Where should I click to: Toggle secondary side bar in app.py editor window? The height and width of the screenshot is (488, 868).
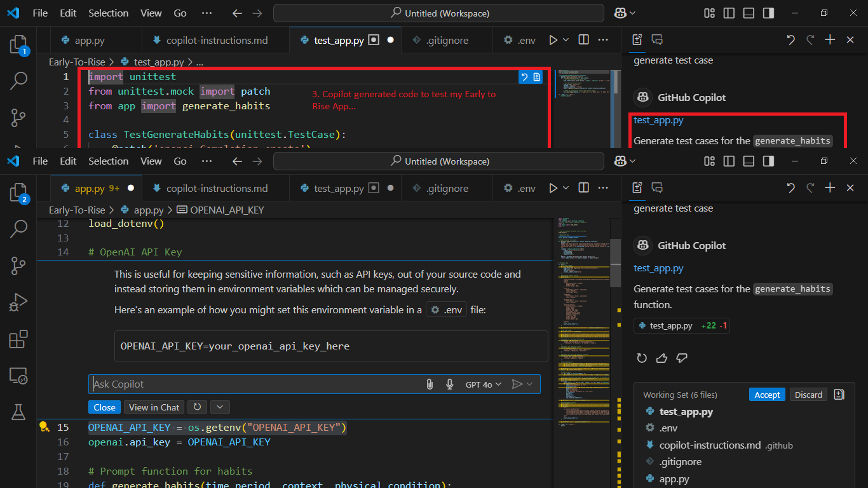click(768, 161)
